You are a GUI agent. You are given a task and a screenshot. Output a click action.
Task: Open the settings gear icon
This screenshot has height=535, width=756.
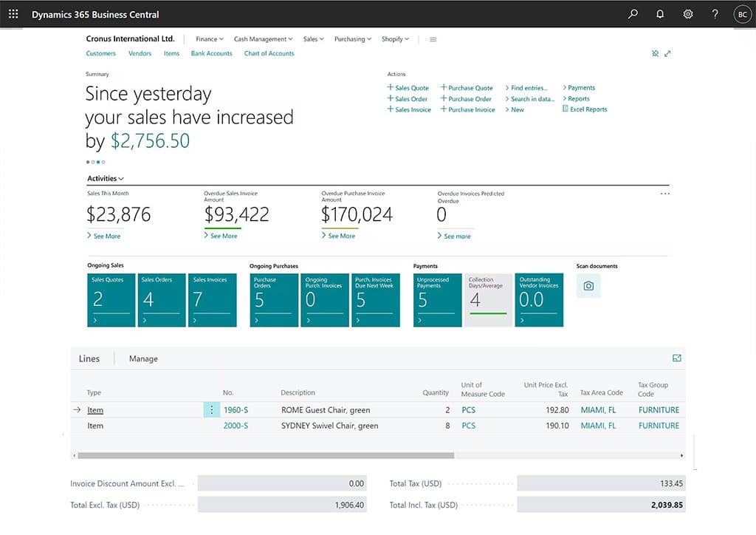click(x=687, y=14)
